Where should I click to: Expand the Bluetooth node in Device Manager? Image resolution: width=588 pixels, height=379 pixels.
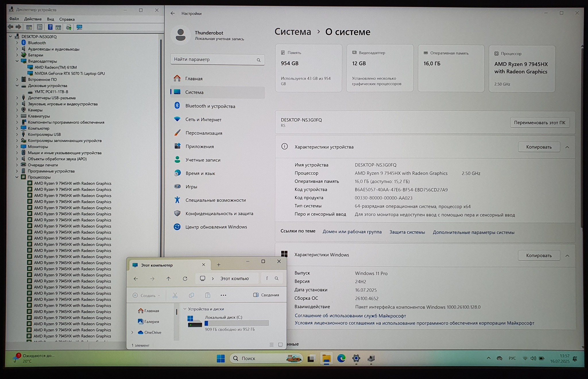(17, 43)
